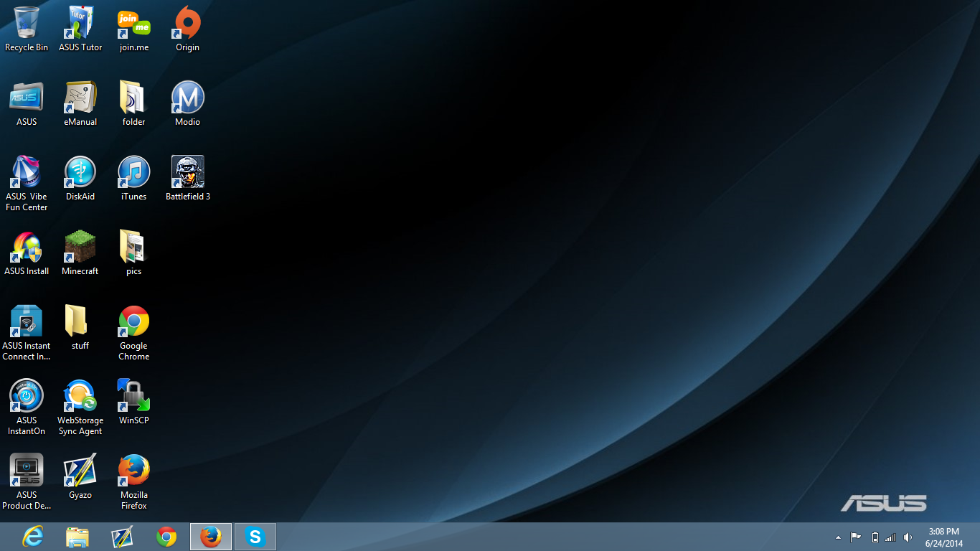Screen dimensions: 980x551
Task: Launch the Modio shortcut
Action: tap(188, 103)
